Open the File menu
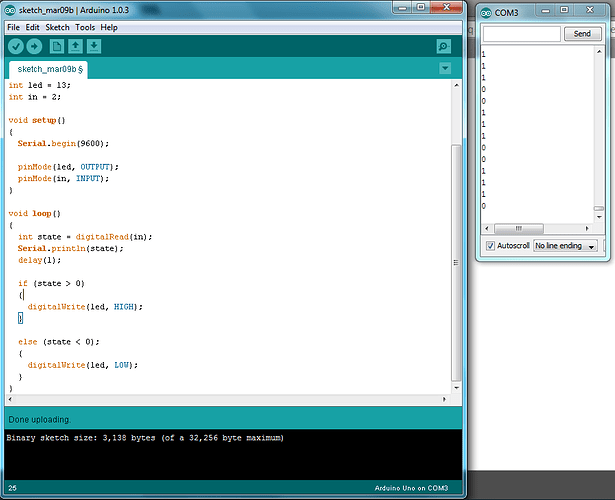 coord(13,27)
